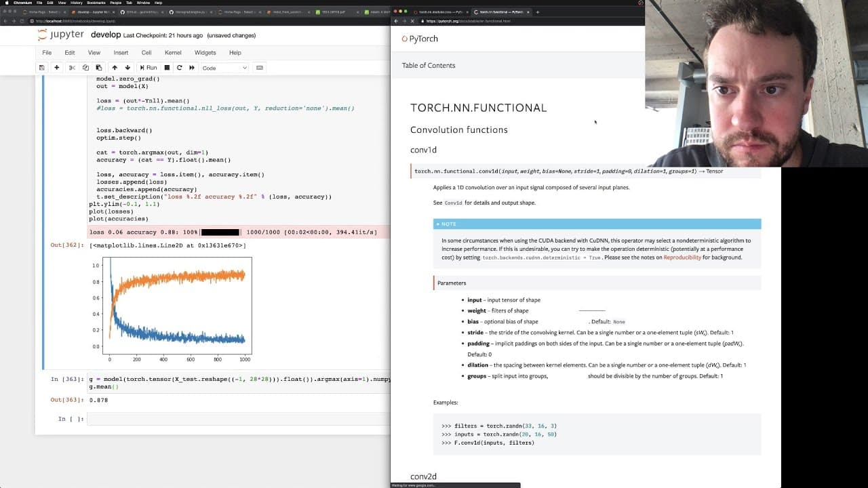This screenshot has width=868, height=488.
Task: Click the localhost address bar in Jupyter window
Action: (203, 21)
